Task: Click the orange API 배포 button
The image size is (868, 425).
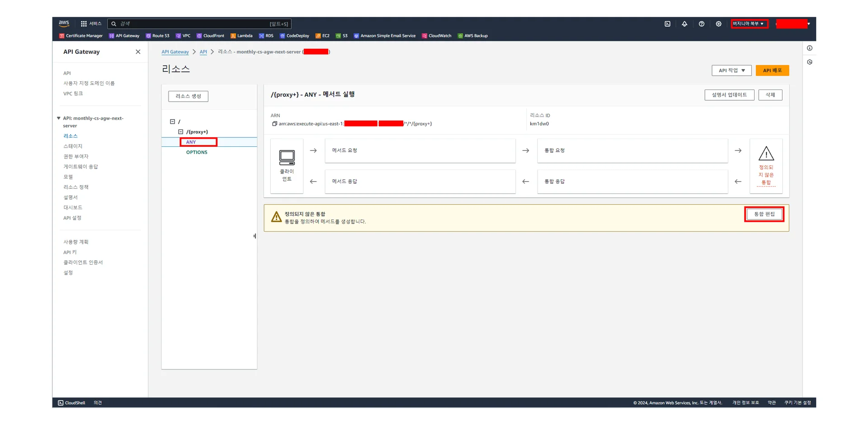Action: 772,70
